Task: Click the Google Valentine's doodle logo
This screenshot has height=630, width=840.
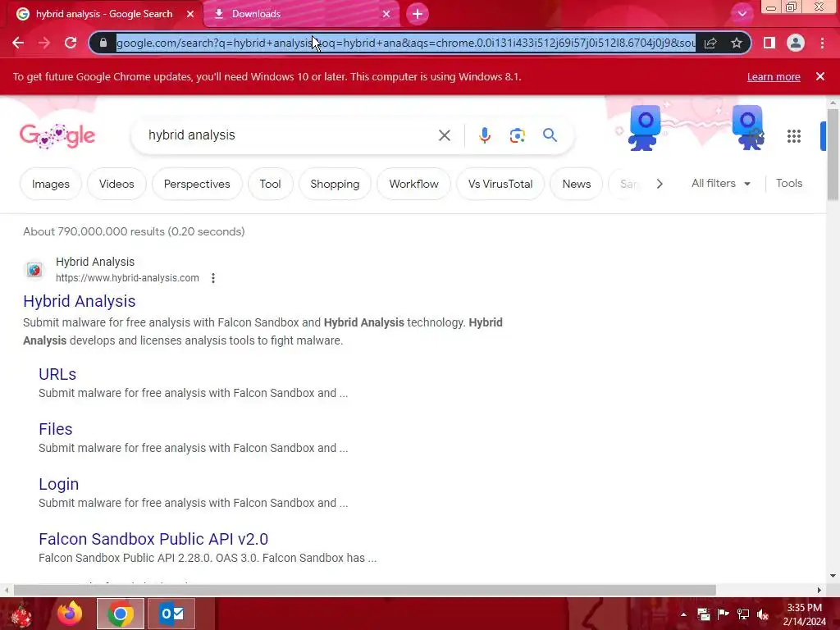Action: click(x=57, y=136)
